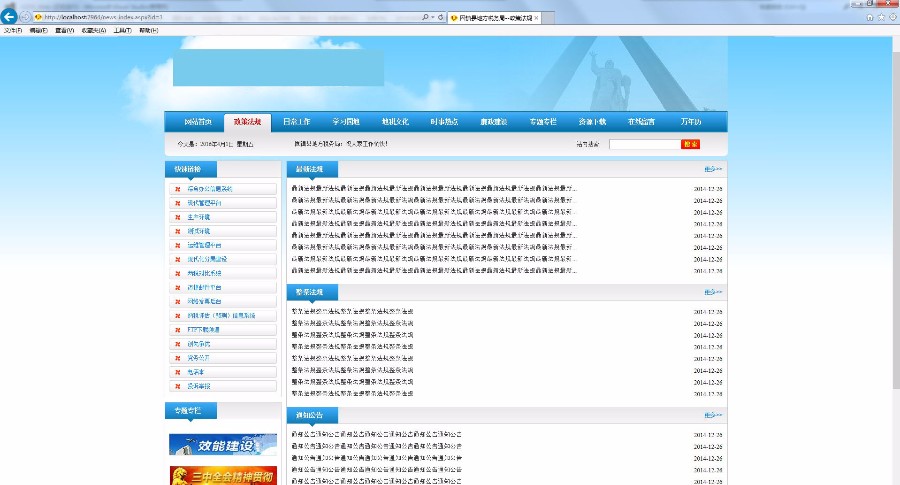Click 更多>> in the 政策法规 section
The width and height of the screenshot is (900, 485).
(713, 292)
